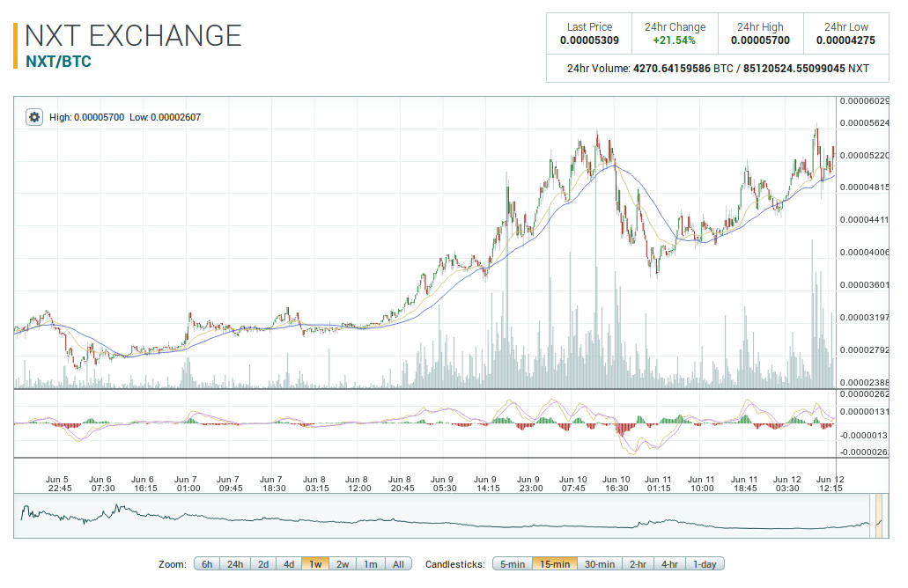Set zoom to 2d
This screenshot has width=908, height=588.
click(263, 563)
